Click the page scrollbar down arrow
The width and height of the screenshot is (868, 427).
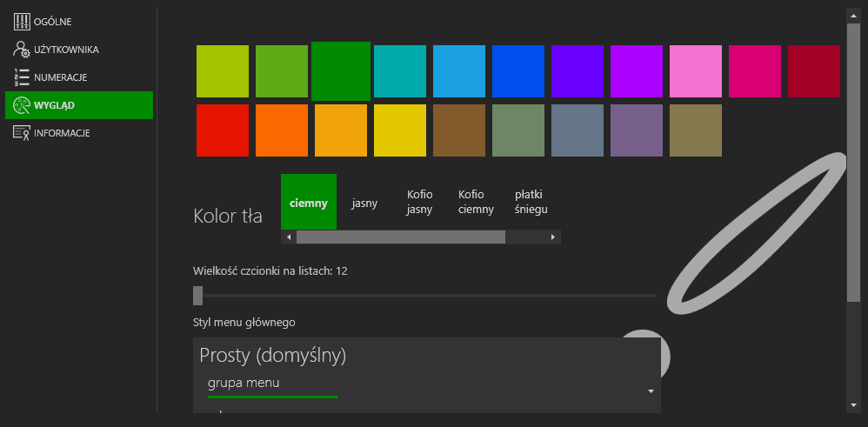(x=853, y=405)
